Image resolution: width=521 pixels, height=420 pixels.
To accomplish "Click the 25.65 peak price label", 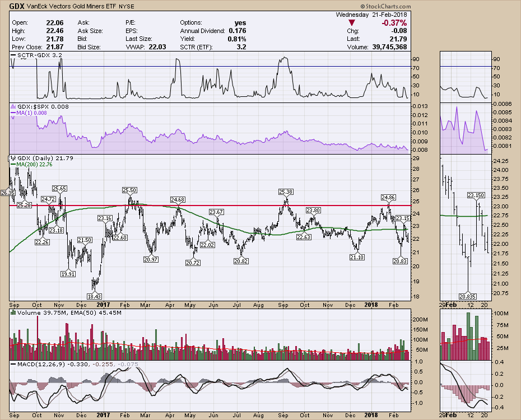I will (x=59, y=189).
